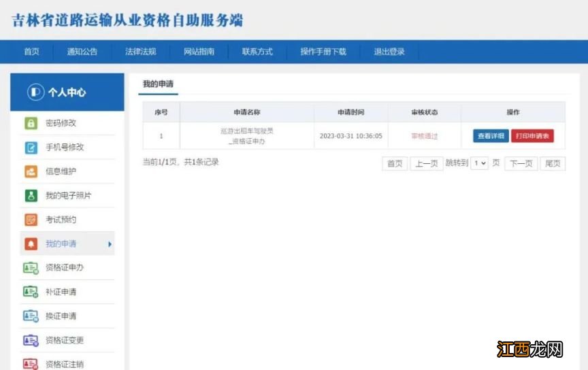The height and width of the screenshot is (370, 588).
Task: Click the 2023-03-31 10:36:05 date cell
Action: coord(351,136)
